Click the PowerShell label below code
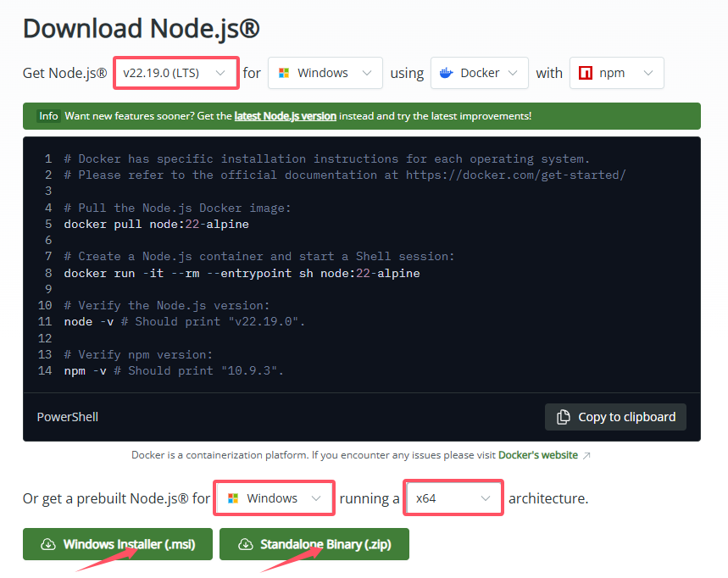728x578 pixels. tap(68, 417)
